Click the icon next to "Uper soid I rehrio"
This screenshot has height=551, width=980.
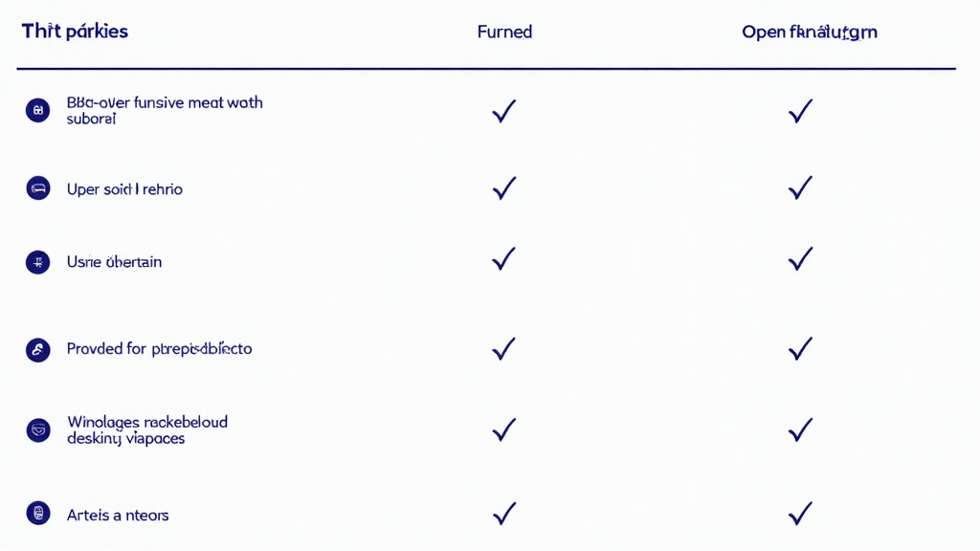click(x=37, y=188)
